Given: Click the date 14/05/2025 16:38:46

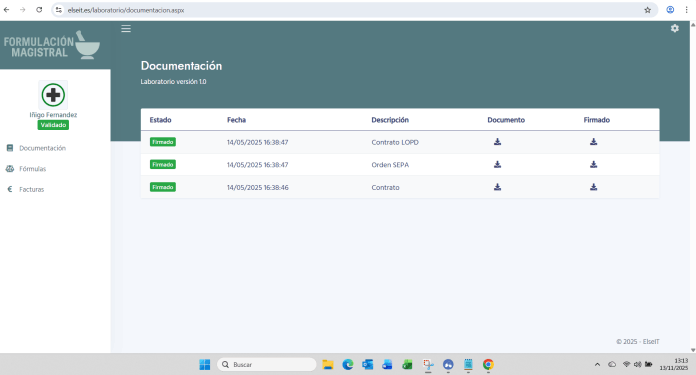Looking at the screenshot, I should 257,188.
